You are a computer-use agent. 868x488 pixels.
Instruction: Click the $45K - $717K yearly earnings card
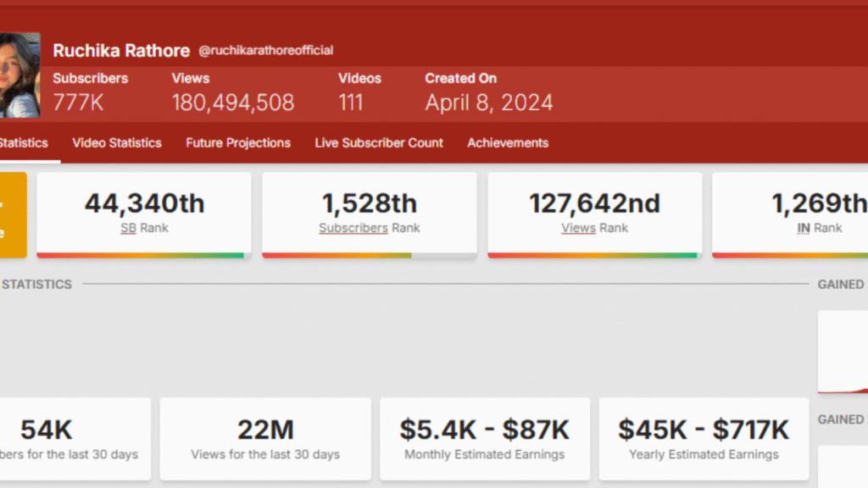[x=704, y=439]
